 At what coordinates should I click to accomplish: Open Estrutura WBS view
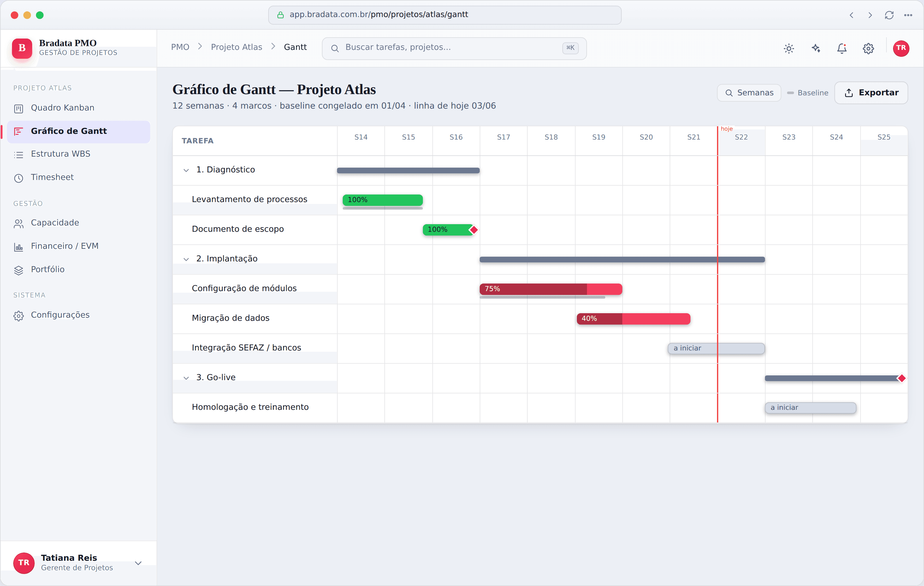(x=78, y=154)
